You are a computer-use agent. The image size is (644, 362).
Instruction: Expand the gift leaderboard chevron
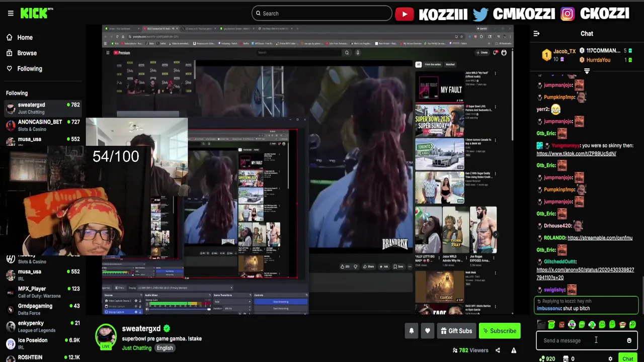click(587, 71)
